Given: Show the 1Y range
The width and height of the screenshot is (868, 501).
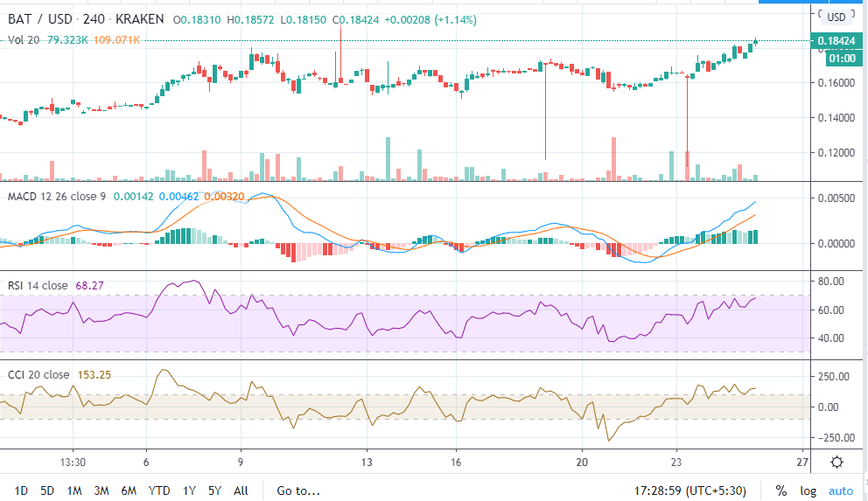Looking at the screenshot, I should pyautogui.click(x=190, y=491).
